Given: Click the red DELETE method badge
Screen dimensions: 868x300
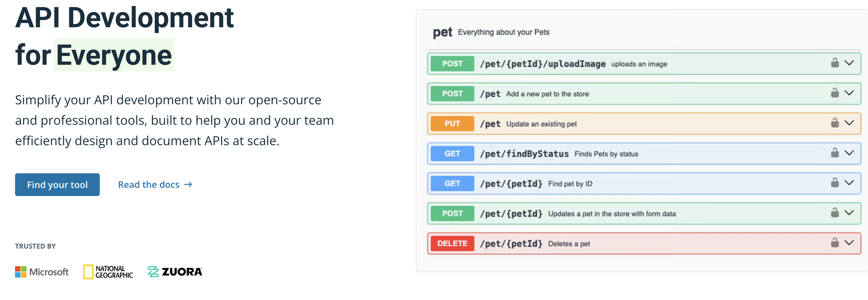Looking at the screenshot, I should (x=452, y=243).
